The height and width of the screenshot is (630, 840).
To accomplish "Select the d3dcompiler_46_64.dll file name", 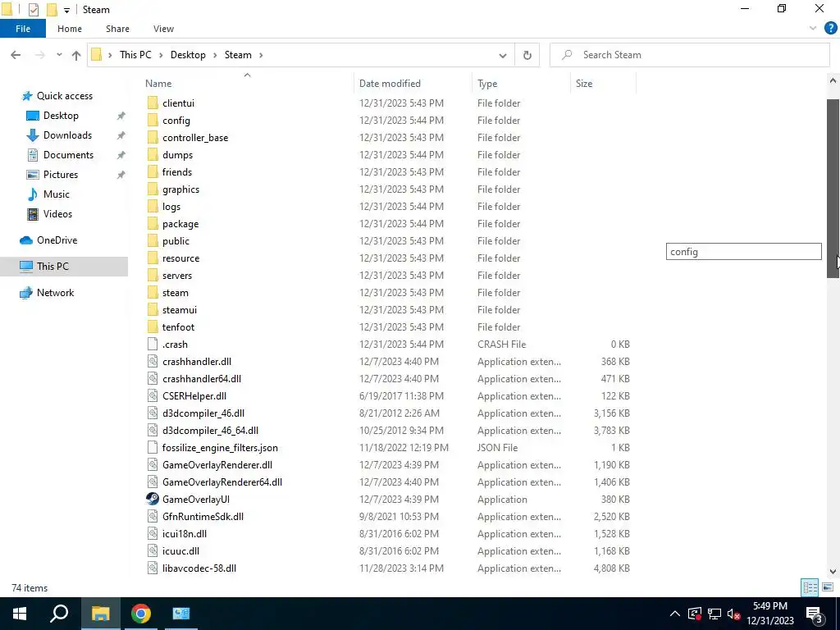I will click(x=210, y=431).
